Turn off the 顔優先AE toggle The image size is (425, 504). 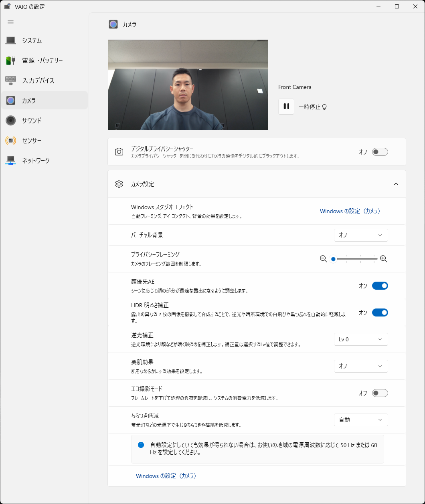(x=380, y=286)
